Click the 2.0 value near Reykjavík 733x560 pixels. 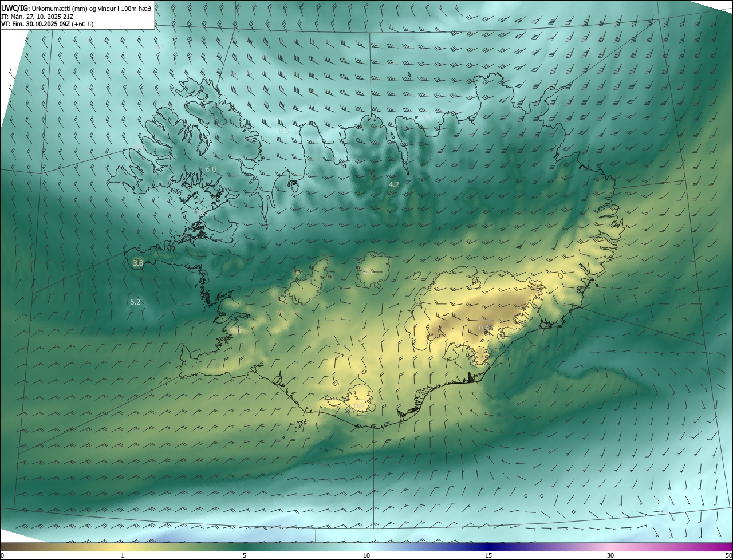click(x=235, y=331)
